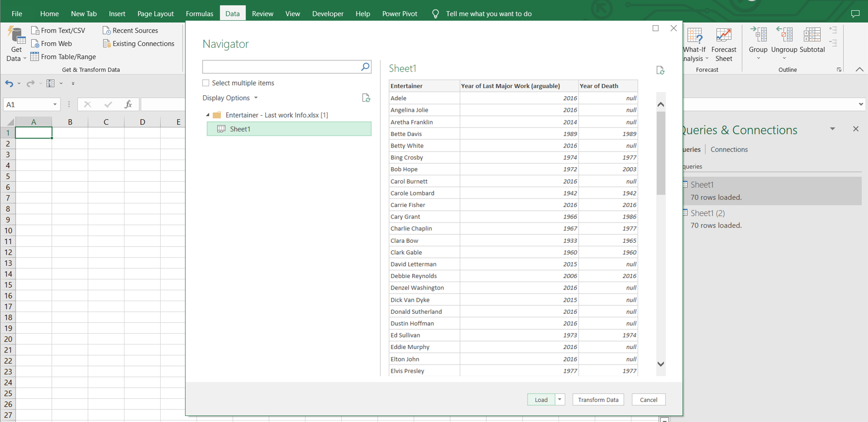Switch to the Formulas tab
This screenshot has height=422, width=868.
(200, 14)
